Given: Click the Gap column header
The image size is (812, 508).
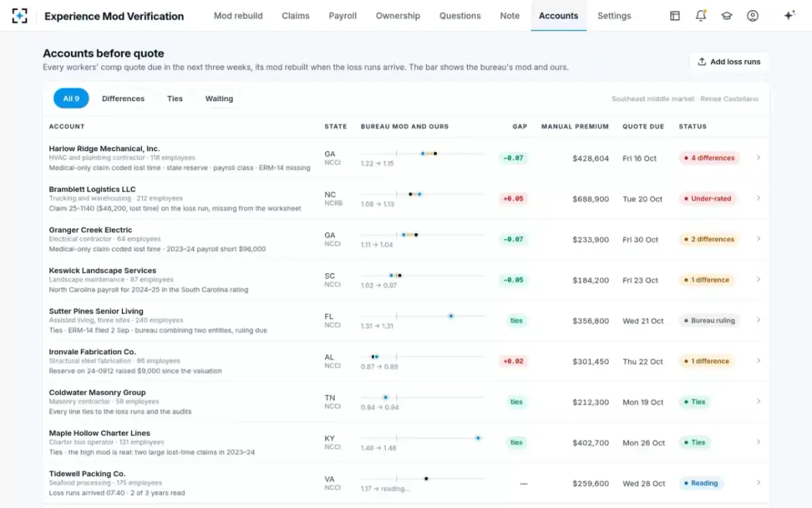Looking at the screenshot, I should click(x=520, y=126).
